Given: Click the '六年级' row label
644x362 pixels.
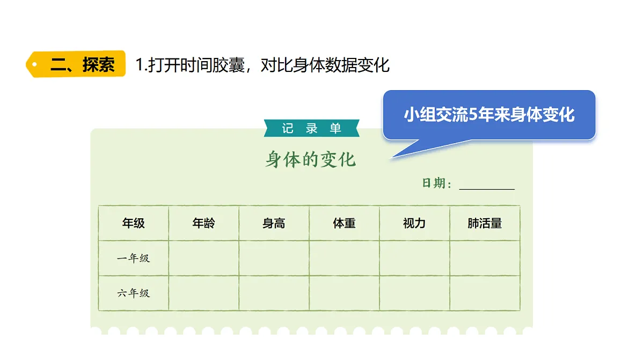Looking at the screenshot, I should coord(134,293).
